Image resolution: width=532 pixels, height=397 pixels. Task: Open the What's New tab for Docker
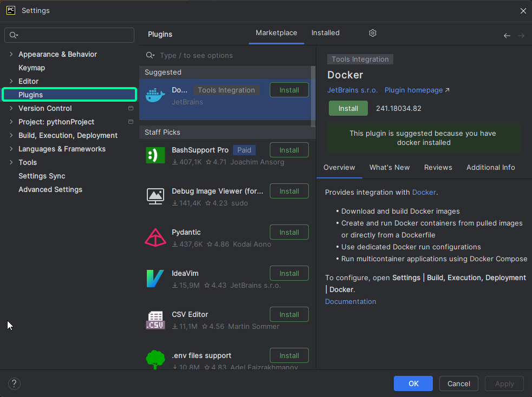tap(390, 168)
